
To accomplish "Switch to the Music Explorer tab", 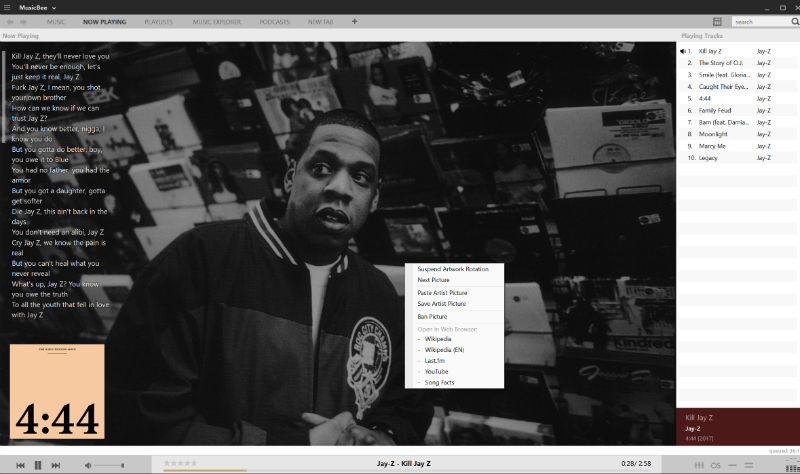I will coord(217,22).
